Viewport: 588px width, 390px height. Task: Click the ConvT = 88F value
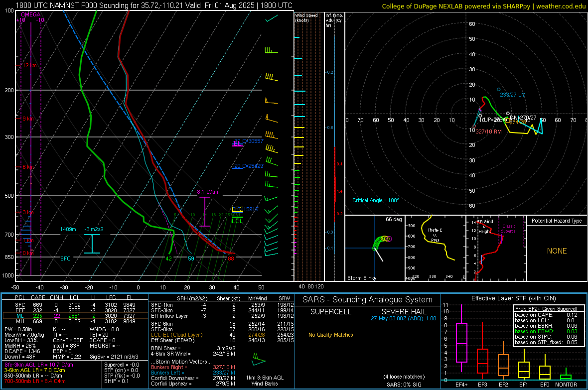coord(67,340)
